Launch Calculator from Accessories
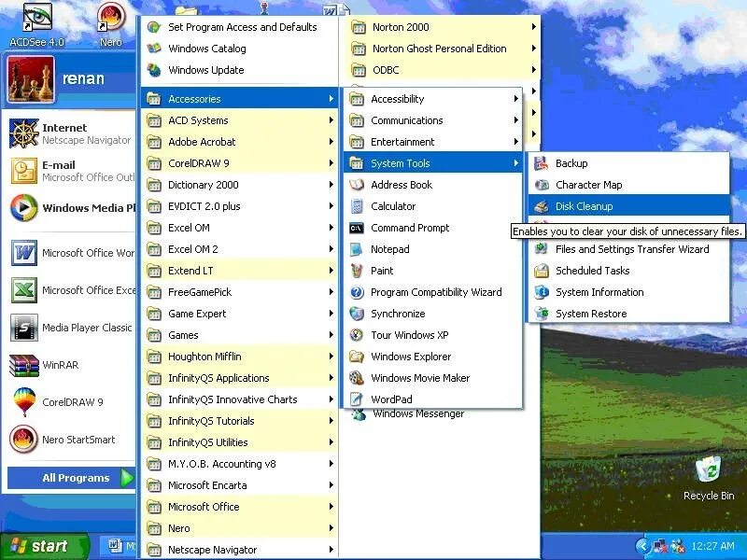 click(x=432, y=206)
